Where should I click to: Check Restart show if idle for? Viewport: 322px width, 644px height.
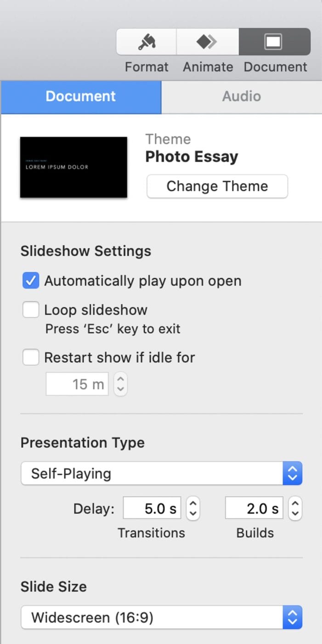pyautogui.click(x=31, y=357)
